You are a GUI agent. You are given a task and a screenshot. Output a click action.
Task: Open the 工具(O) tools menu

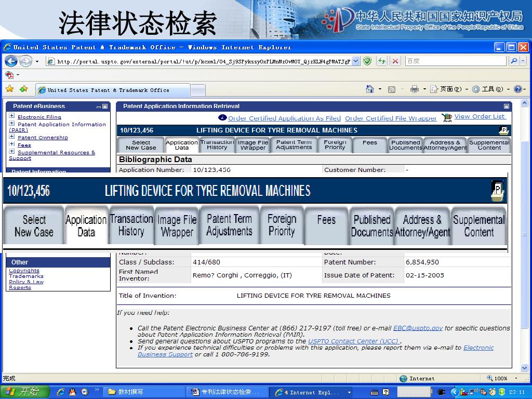click(490, 89)
